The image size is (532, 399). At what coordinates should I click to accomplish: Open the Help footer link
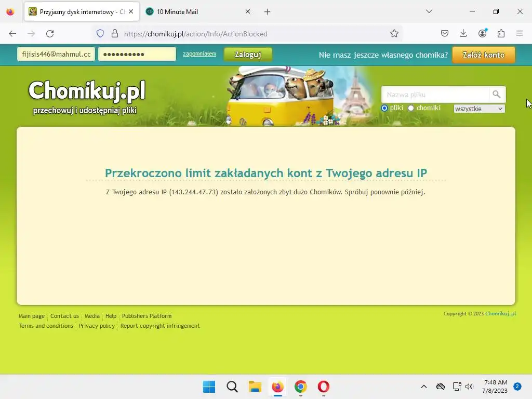pos(111,316)
